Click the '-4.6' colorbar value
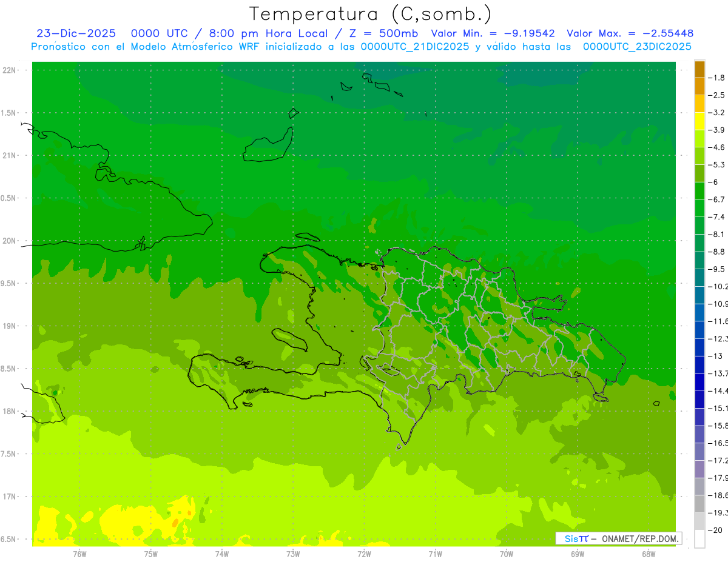The width and height of the screenshot is (728, 562). coord(717,147)
